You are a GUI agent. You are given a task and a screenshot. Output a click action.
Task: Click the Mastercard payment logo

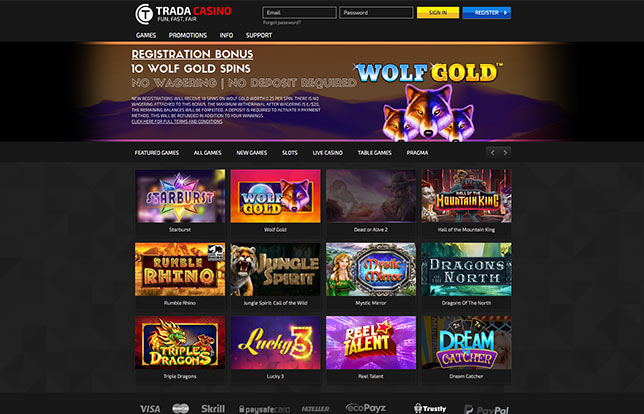180,408
